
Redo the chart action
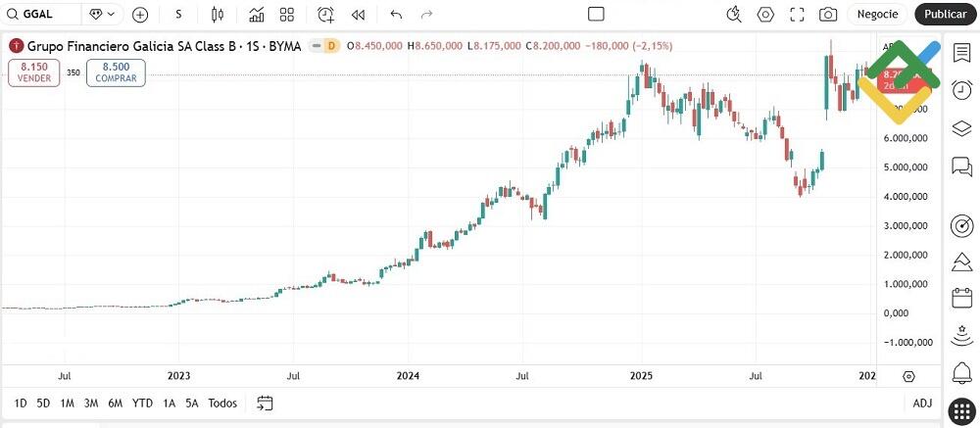click(x=427, y=15)
